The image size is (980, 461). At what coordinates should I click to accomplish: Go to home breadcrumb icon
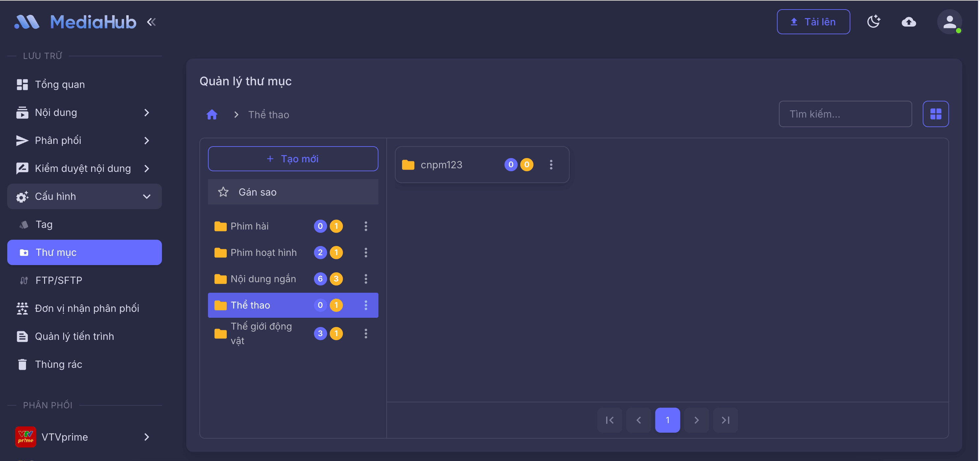click(x=212, y=115)
